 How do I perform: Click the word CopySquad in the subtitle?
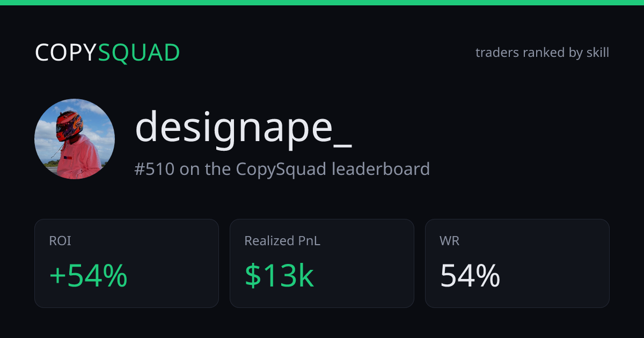(281, 169)
